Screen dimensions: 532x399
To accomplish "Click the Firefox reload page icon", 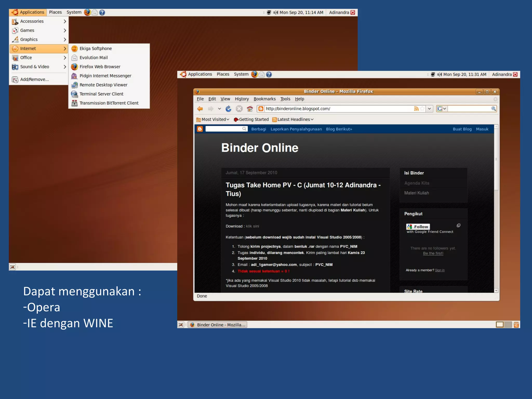I will [x=228, y=109].
